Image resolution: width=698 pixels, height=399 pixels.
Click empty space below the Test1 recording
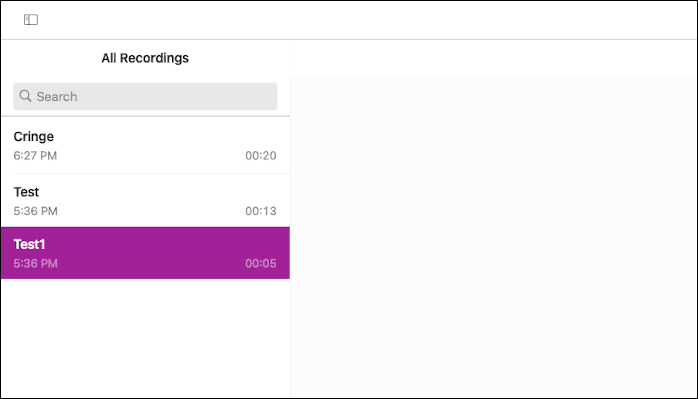tap(145, 338)
